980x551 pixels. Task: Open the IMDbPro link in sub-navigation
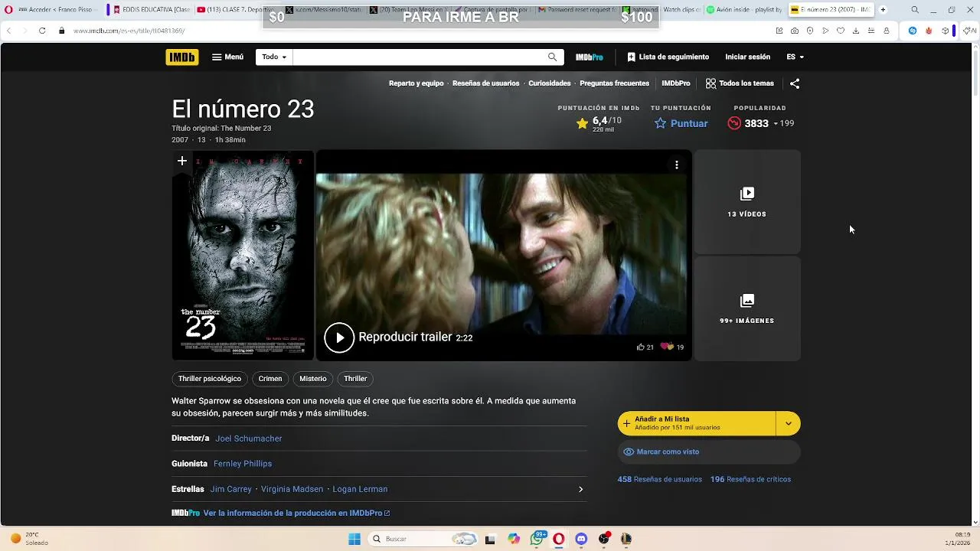(x=675, y=83)
